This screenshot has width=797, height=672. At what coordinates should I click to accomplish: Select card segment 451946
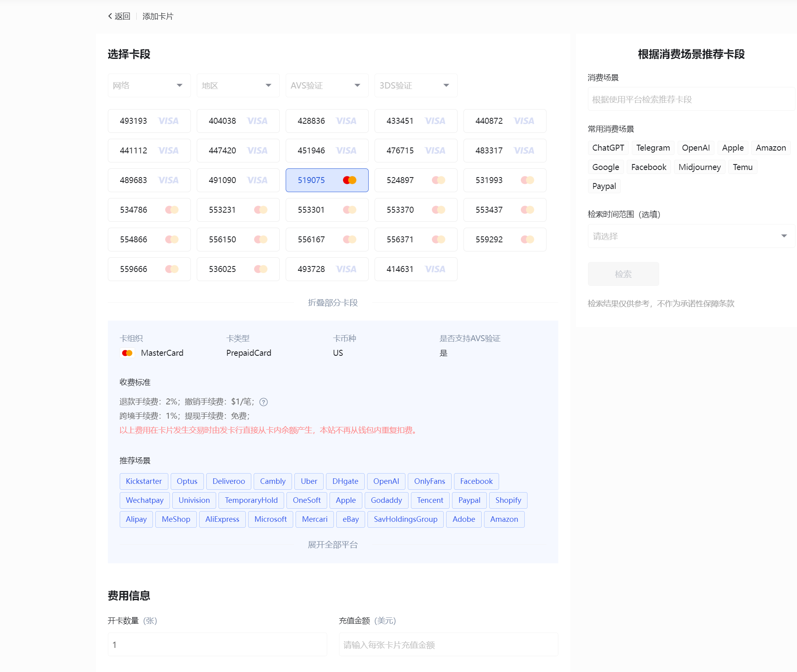click(327, 151)
